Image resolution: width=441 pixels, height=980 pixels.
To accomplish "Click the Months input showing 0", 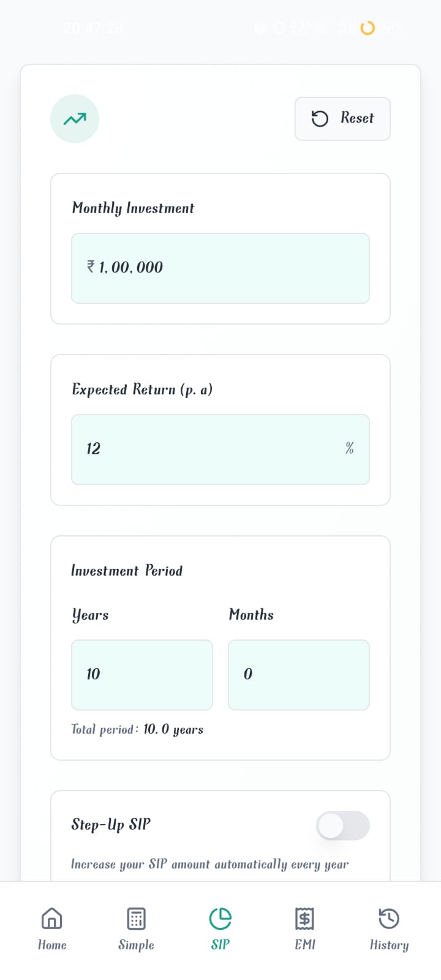I will 298,674.
